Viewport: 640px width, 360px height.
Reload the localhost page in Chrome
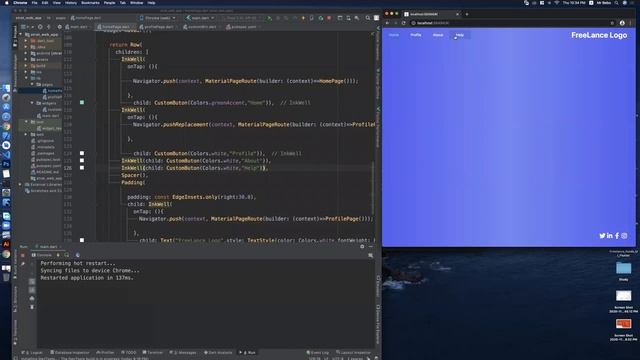(x=404, y=23)
